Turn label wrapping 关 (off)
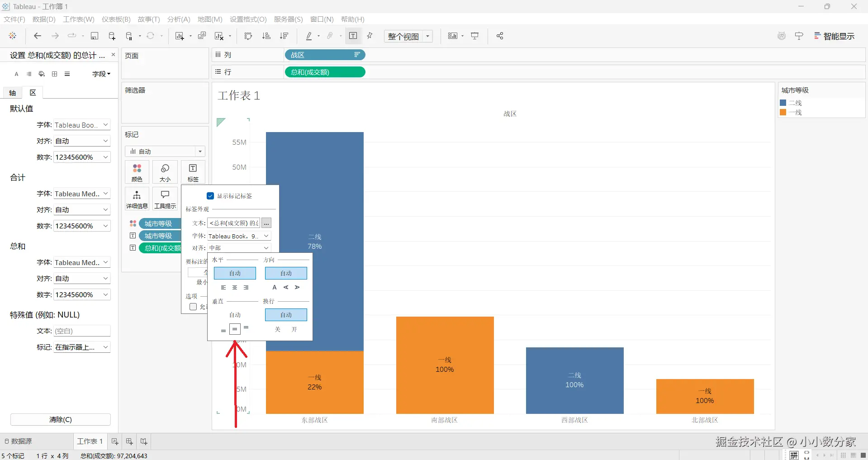 click(278, 329)
